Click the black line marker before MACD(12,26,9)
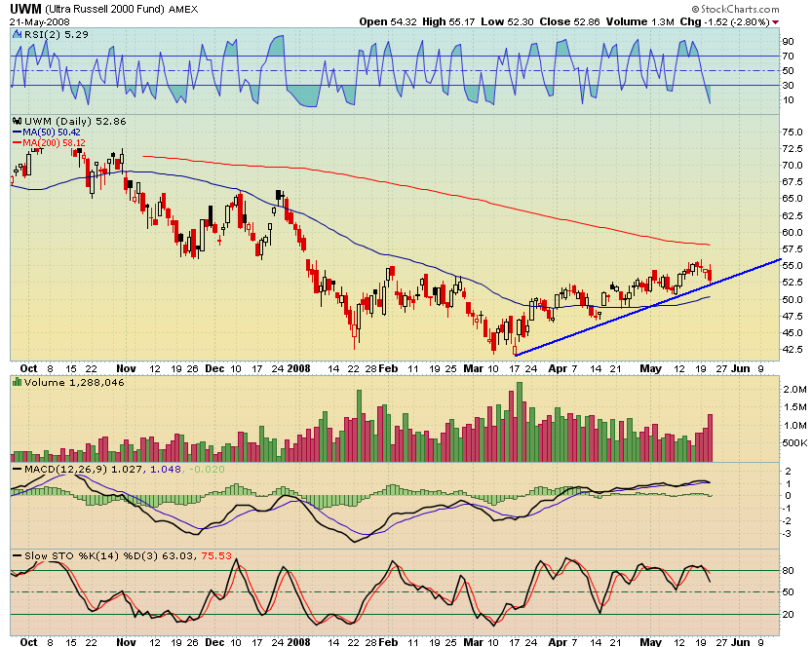 (18, 470)
